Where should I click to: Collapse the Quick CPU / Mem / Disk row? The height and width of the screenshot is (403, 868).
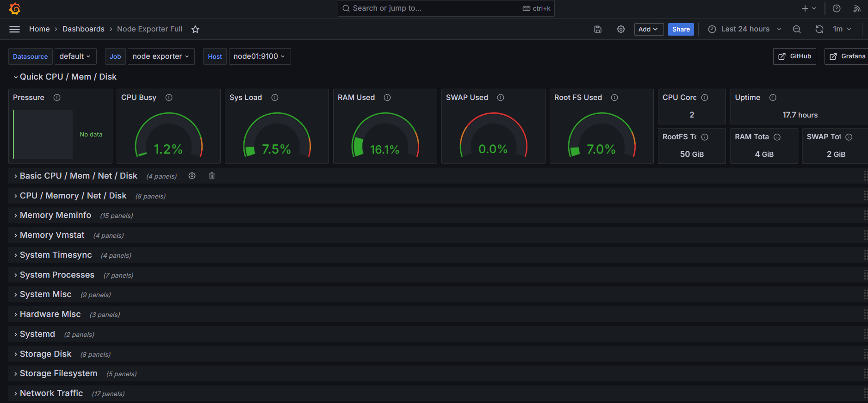(65, 77)
